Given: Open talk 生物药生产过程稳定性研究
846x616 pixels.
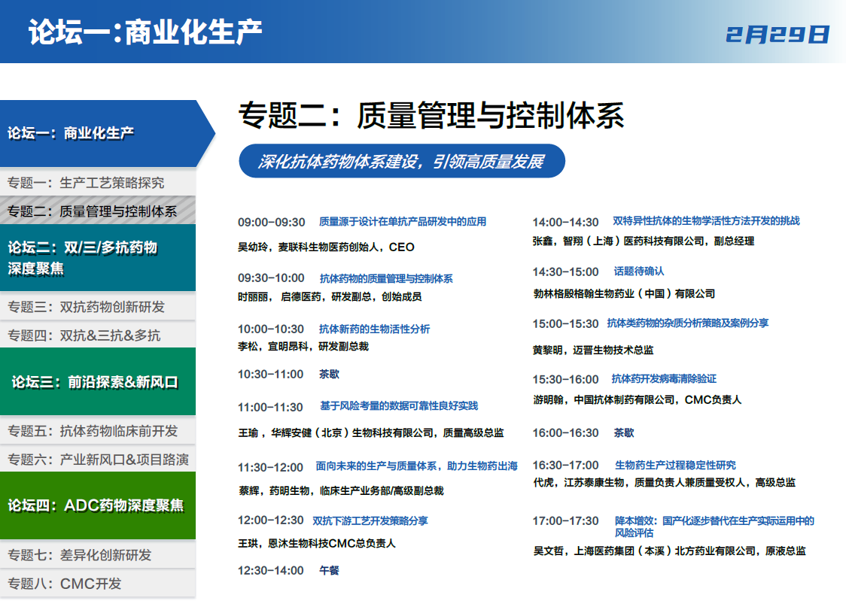Looking at the screenshot, I should (675, 465).
